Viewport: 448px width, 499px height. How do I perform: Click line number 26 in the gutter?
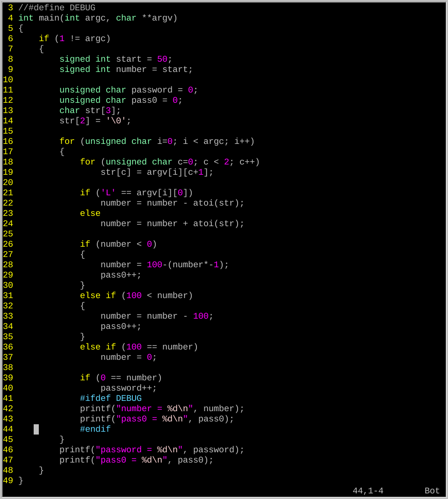point(8,244)
